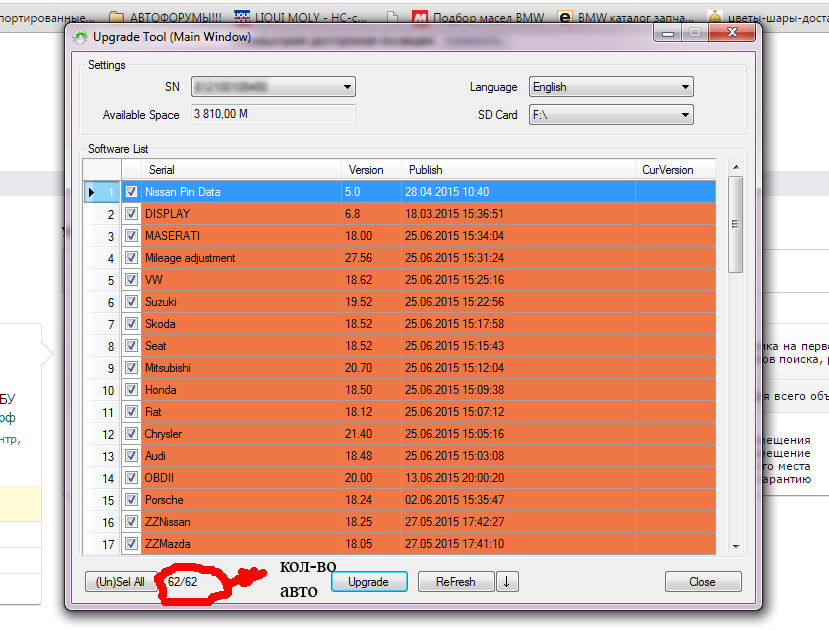
Task: Uncheck the OBDII checkbox
Action: click(x=131, y=478)
